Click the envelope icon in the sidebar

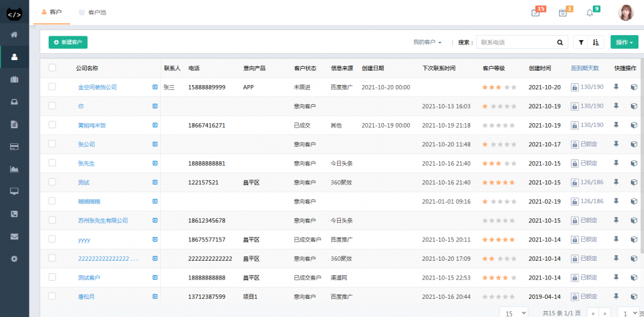pyautogui.click(x=14, y=236)
